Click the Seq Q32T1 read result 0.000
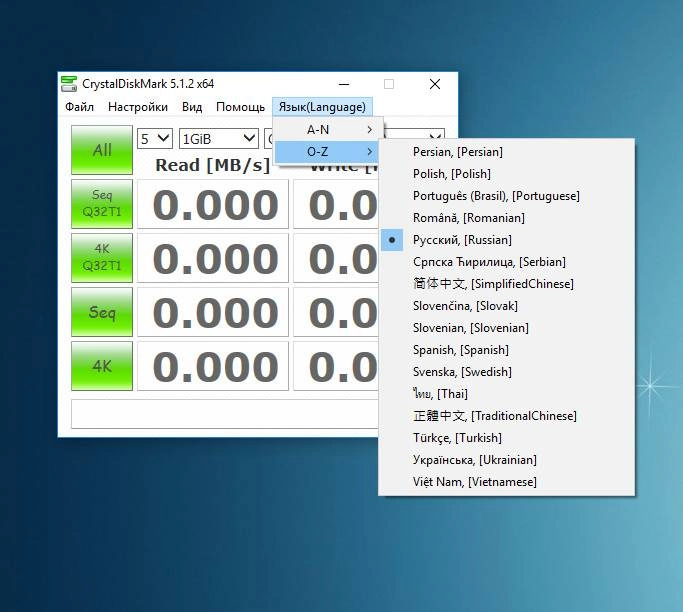The height and width of the screenshot is (612, 683). [x=213, y=204]
